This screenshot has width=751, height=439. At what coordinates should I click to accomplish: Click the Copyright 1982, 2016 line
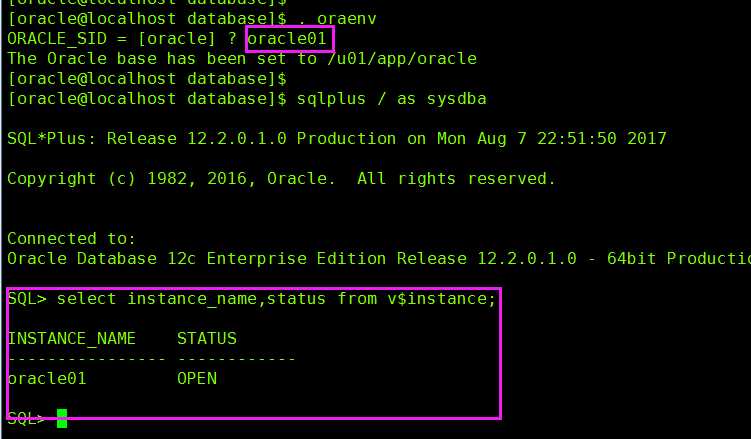[x=282, y=179]
